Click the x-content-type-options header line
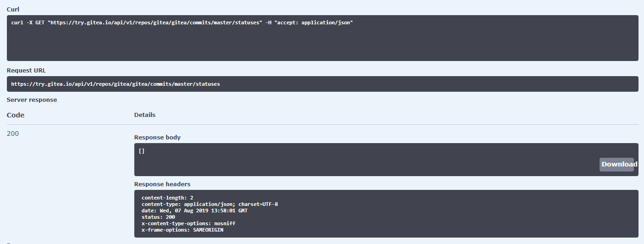Viewport: 644px width, 244px height. (x=188, y=223)
